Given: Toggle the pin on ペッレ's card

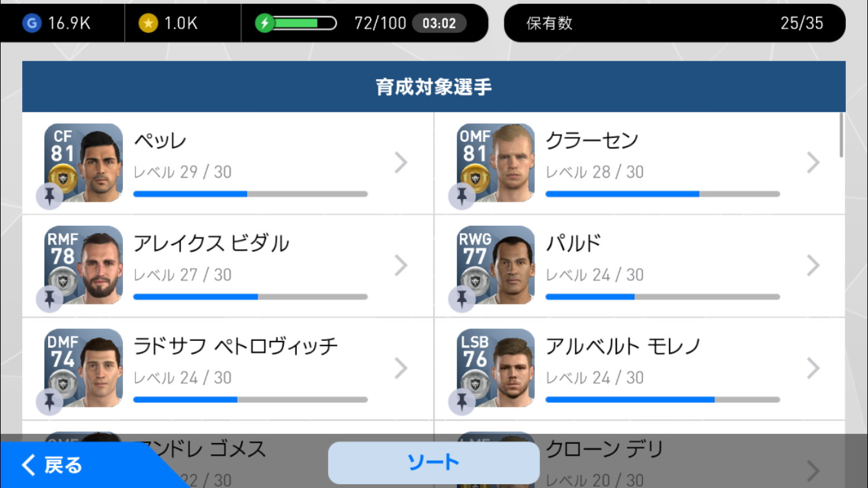Looking at the screenshot, I should tap(49, 197).
